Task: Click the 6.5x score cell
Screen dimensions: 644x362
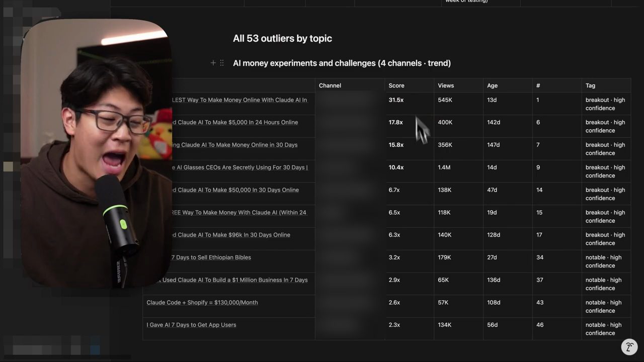Action: (x=409, y=217)
